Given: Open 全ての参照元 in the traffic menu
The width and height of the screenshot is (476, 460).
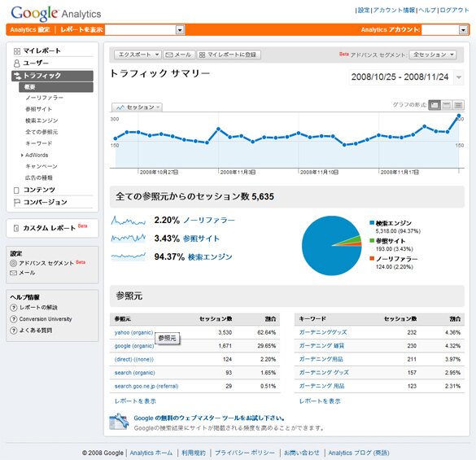Looking at the screenshot, I should pyautogui.click(x=41, y=132).
